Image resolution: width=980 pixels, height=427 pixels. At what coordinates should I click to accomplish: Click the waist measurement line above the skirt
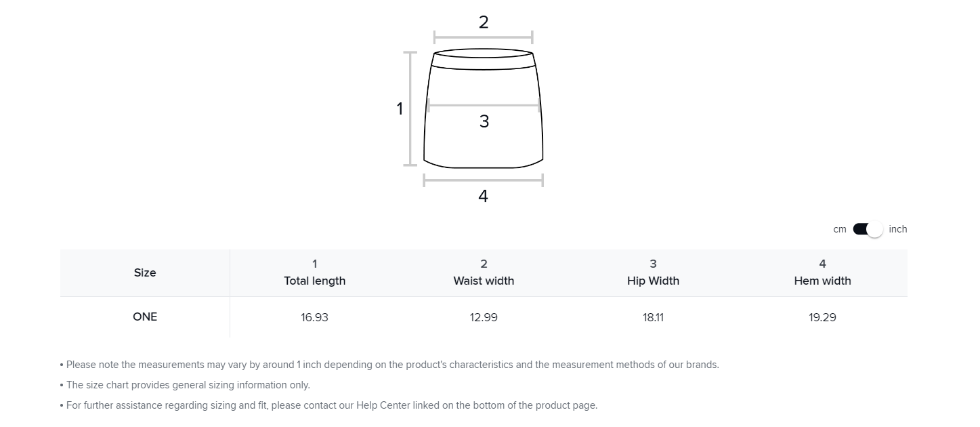484,37
